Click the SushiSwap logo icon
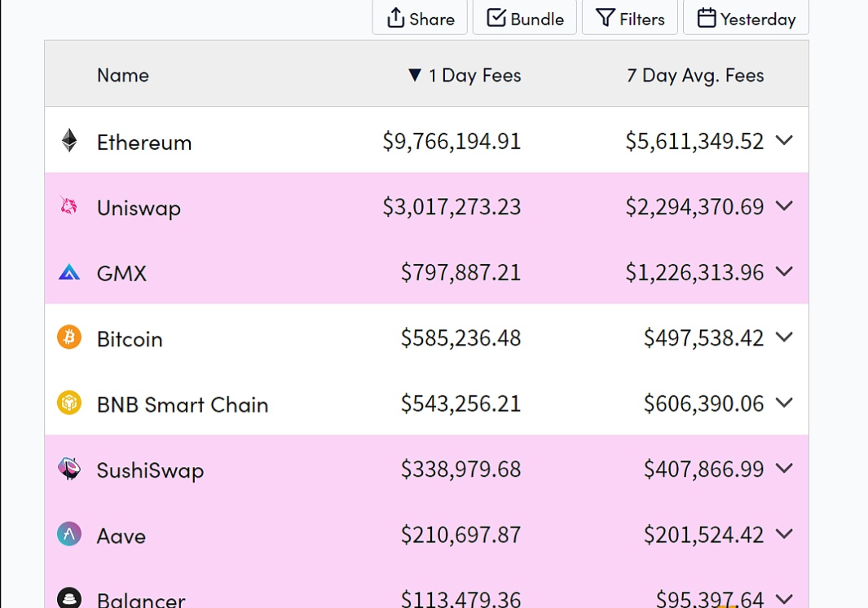This screenshot has width=868, height=608. (69, 469)
